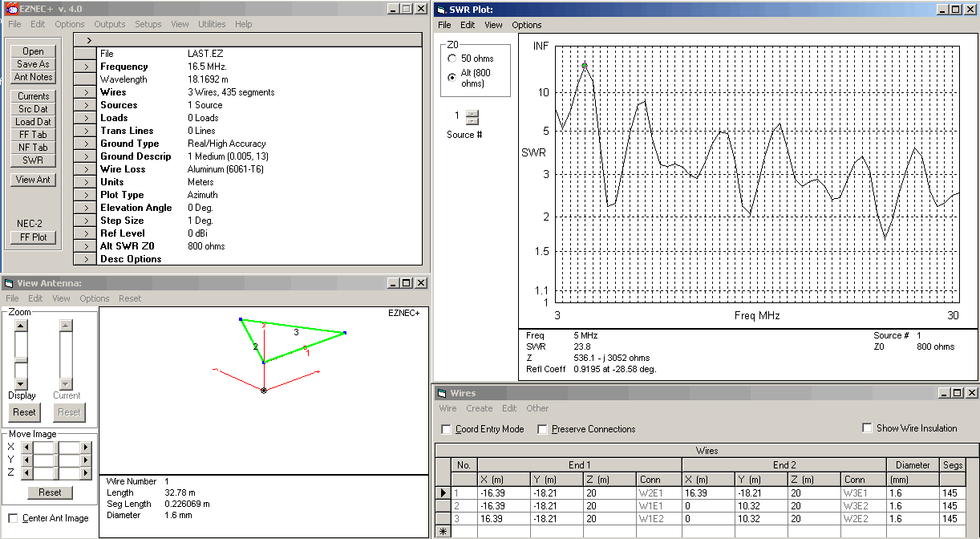
Task: Open the Sources row arrow button
Action: coord(85,105)
